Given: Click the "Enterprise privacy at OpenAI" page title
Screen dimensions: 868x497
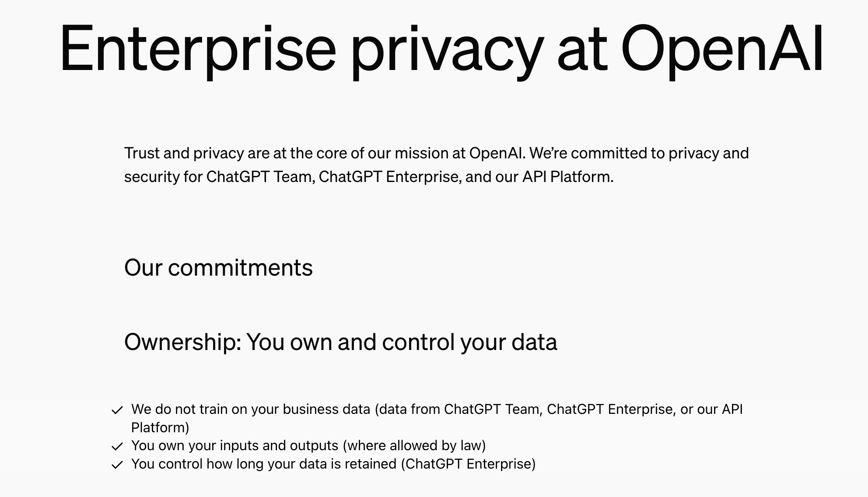Looking at the screenshot, I should [442, 49].
